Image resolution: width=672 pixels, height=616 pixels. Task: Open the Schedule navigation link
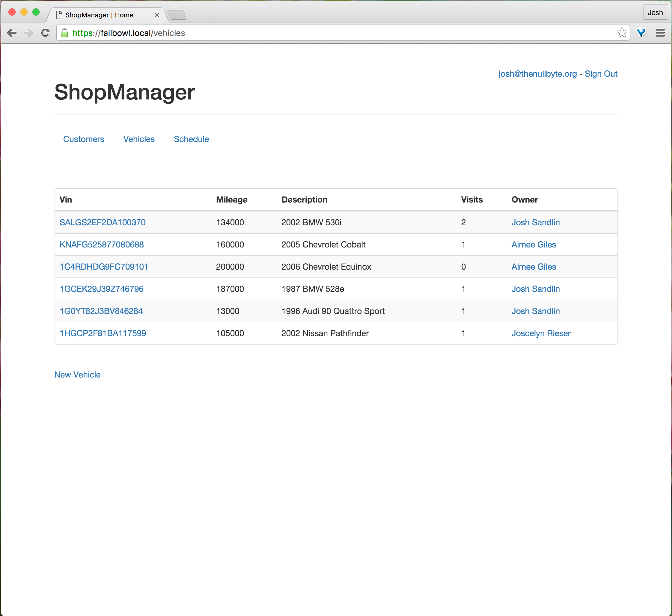191,139
